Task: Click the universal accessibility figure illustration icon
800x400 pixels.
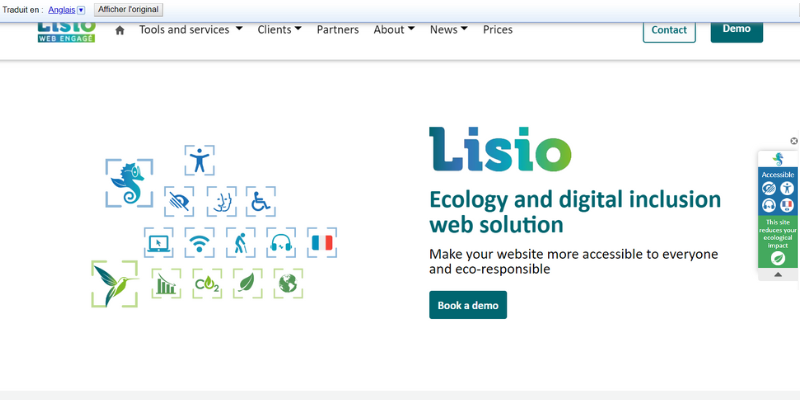Action: tap(199, 160)
